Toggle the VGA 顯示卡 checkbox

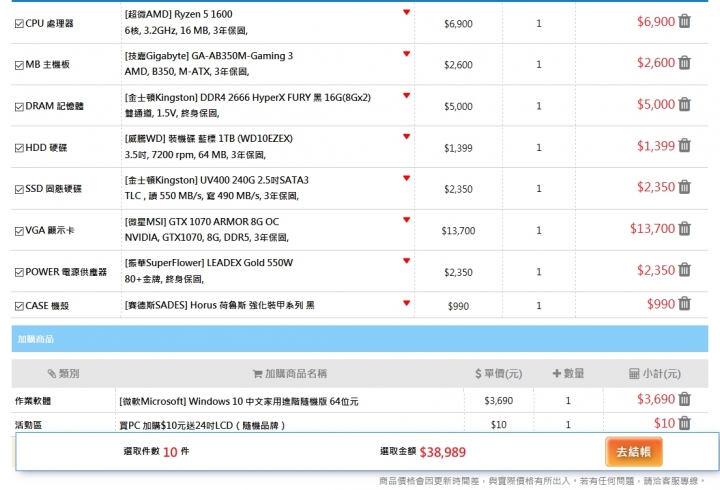pyautogui.click(x=19, y=231)
